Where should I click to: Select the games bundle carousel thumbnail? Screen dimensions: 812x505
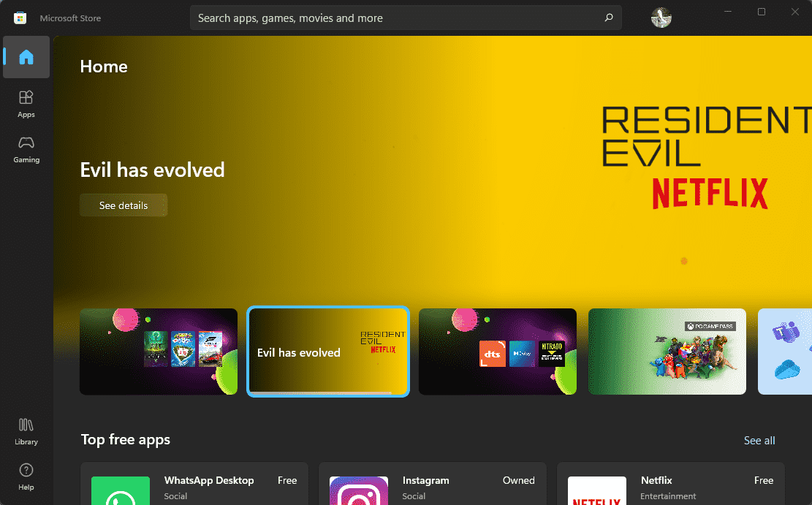click(159, 352)
